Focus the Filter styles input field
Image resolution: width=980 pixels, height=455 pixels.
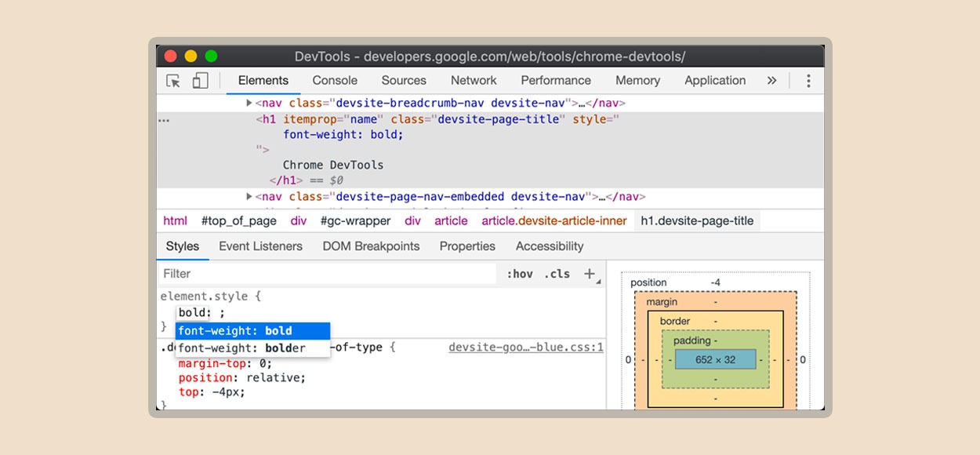pyautogui.click(x=328, y=274)
